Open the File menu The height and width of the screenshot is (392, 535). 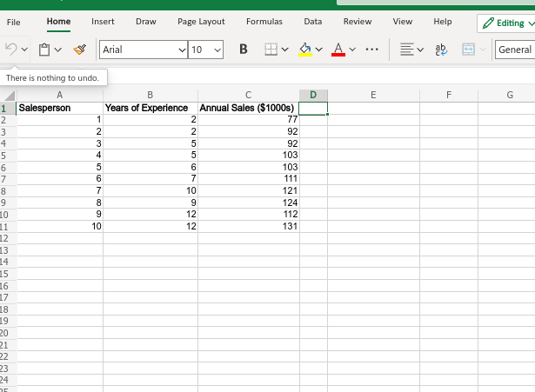coord(14,22)
